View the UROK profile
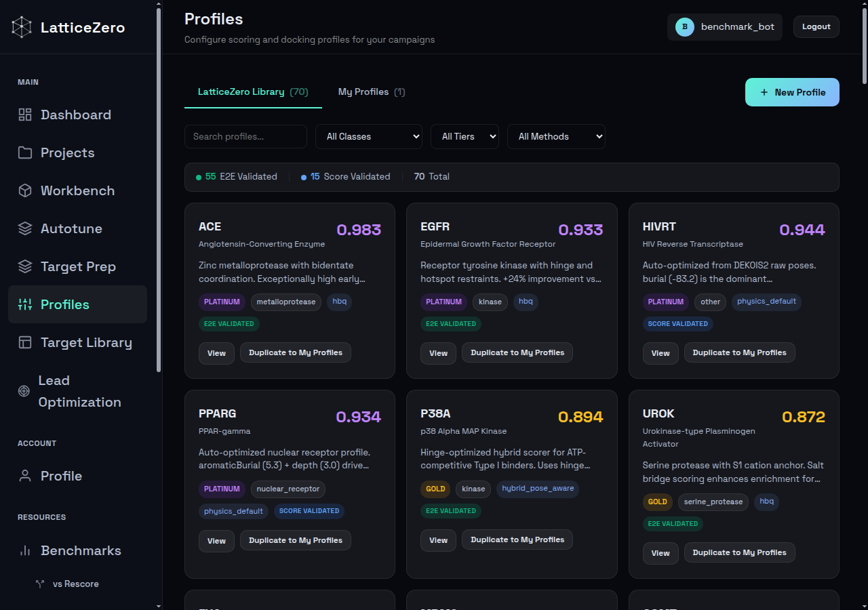The width and height of the screenshot is (868, 610). 660,553
